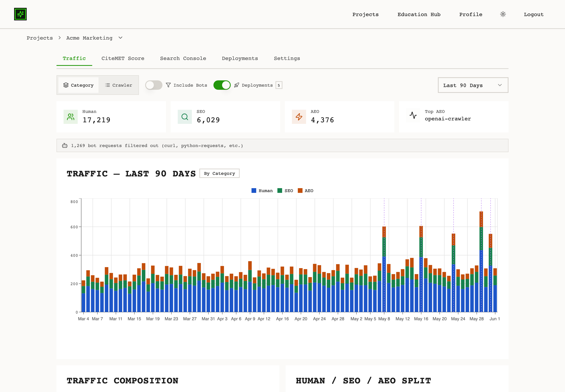Click the 'Mar 4' axis label
Screen dimensions: 565x392
coord(84,318)
